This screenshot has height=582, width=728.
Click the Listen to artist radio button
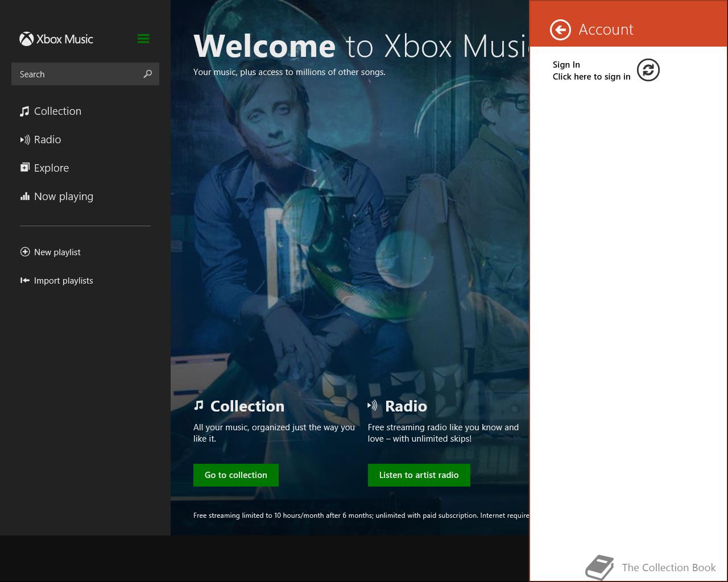pyautogui.click(x=419, y=475)
